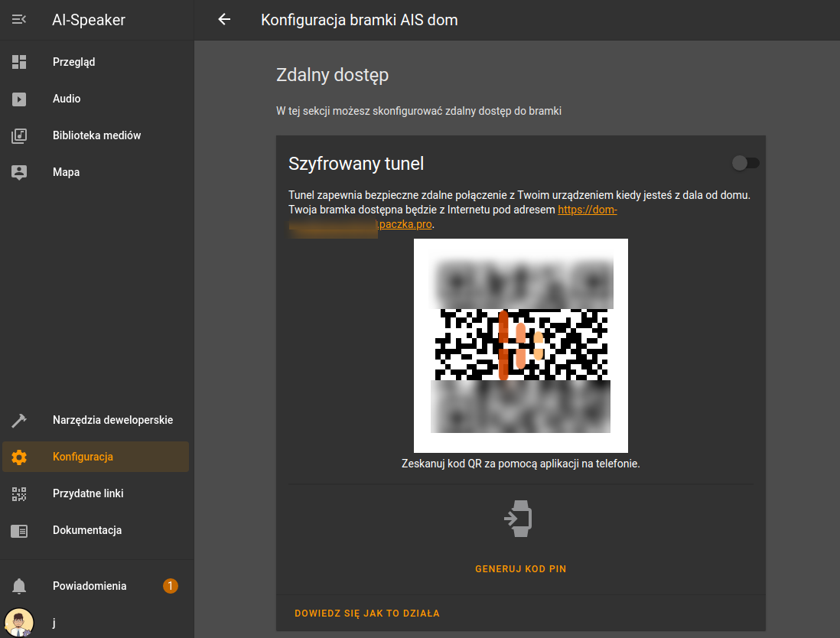
Task: Click the user avatar picture
Action: 19,623
